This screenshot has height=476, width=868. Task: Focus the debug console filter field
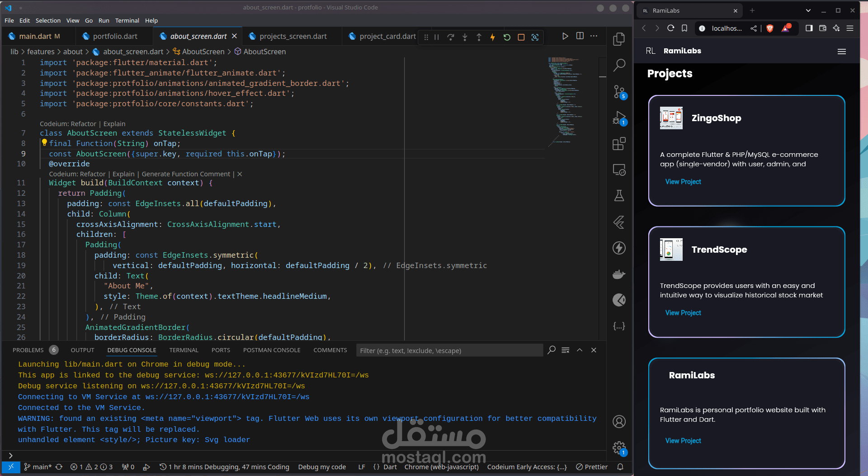(449, 350)
